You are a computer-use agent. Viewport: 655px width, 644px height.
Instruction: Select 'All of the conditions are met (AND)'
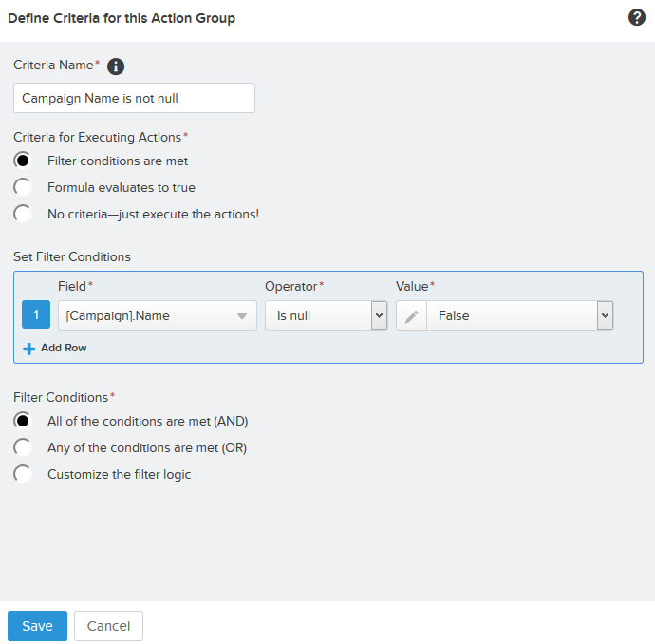pyautogui.click(x=23, y=421)
